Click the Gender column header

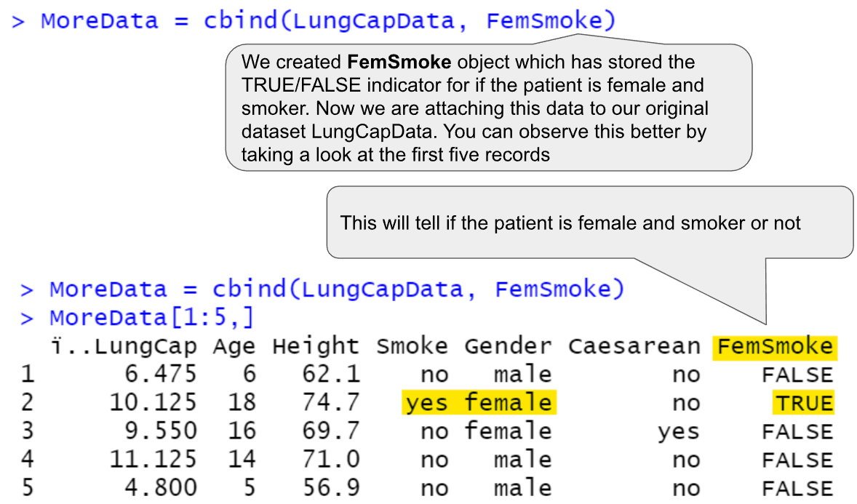tap(509, 347)
